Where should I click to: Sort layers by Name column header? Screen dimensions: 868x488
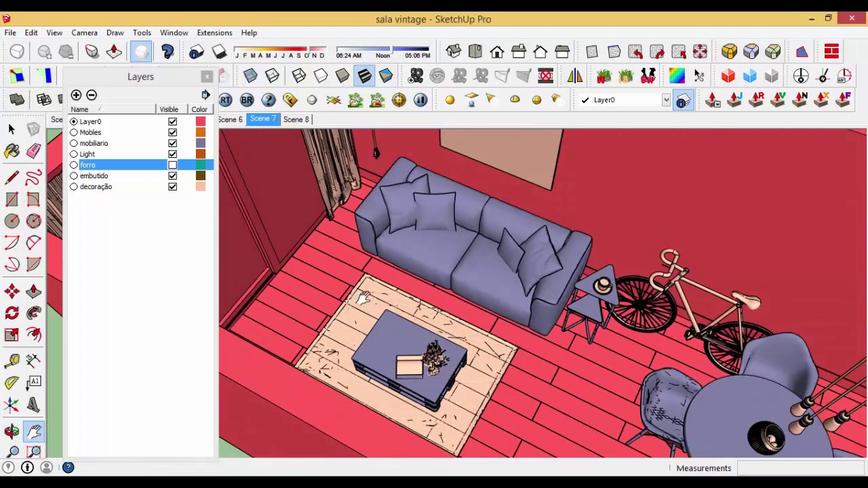point(112,109)
